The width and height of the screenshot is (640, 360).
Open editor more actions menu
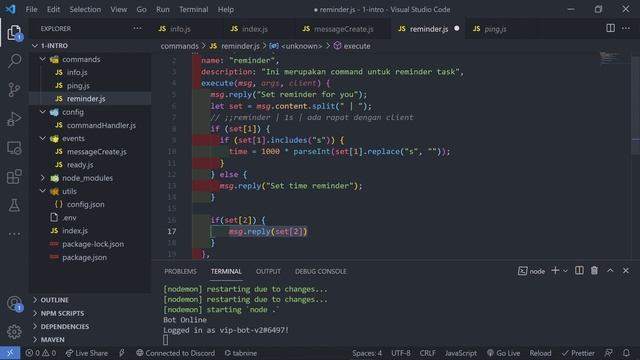click(626, 28)
